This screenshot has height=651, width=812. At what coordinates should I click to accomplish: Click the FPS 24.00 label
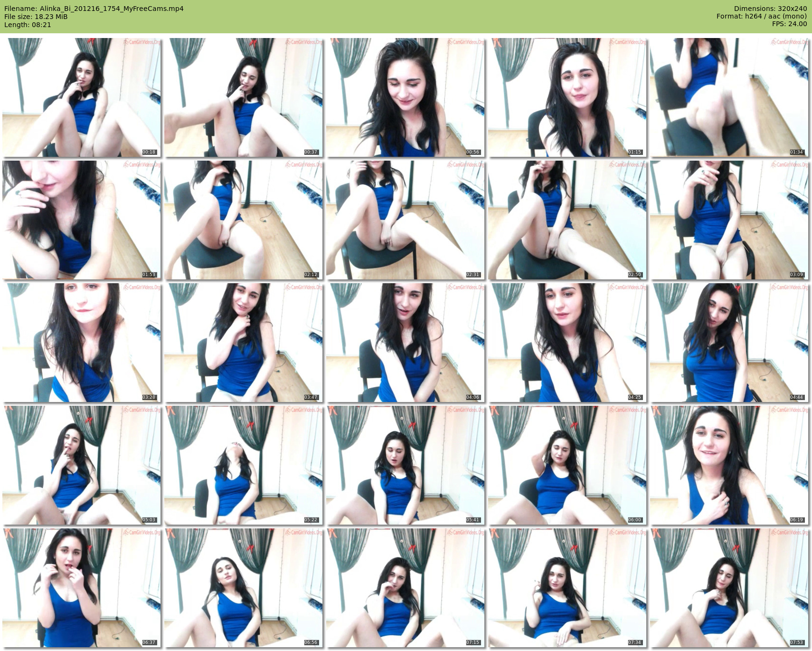point(789,24)
